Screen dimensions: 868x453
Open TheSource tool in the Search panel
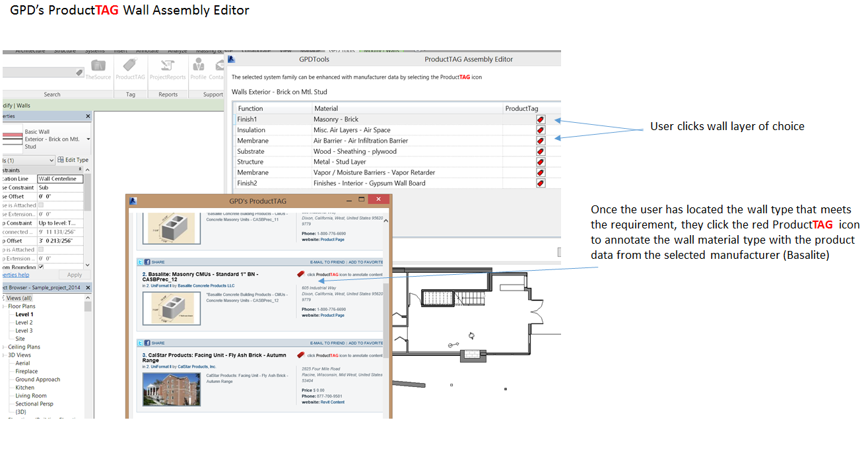pos(98,68)
